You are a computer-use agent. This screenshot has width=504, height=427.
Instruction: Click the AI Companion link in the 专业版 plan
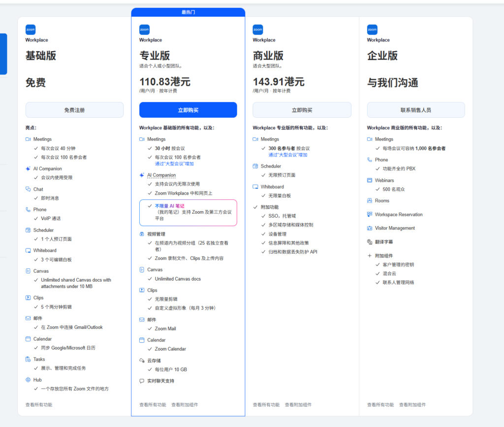pyautogui.click(x=161, y=175)
